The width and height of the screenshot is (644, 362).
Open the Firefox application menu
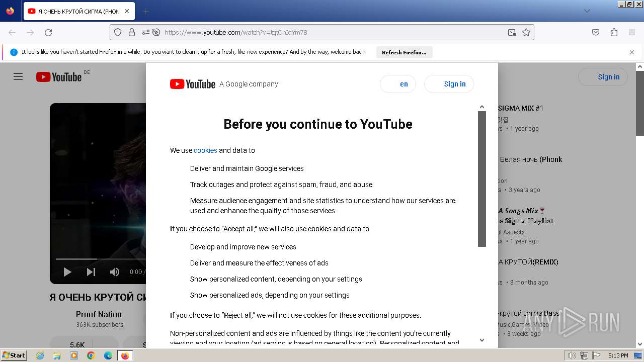coord(632,32)
